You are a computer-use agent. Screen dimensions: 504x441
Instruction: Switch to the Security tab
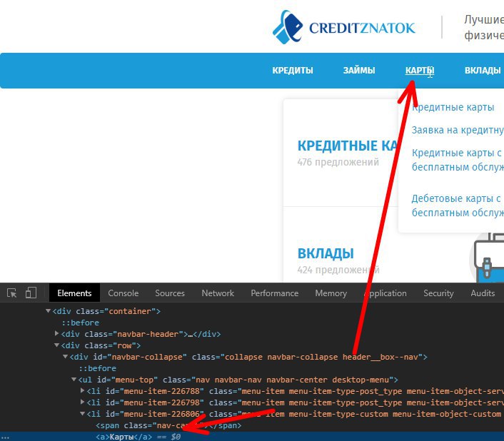point(438,293)
